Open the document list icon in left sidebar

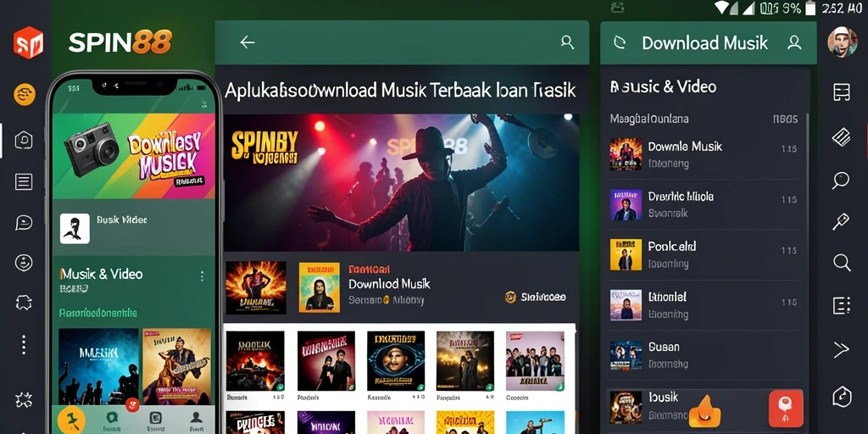tap(24, 181)
